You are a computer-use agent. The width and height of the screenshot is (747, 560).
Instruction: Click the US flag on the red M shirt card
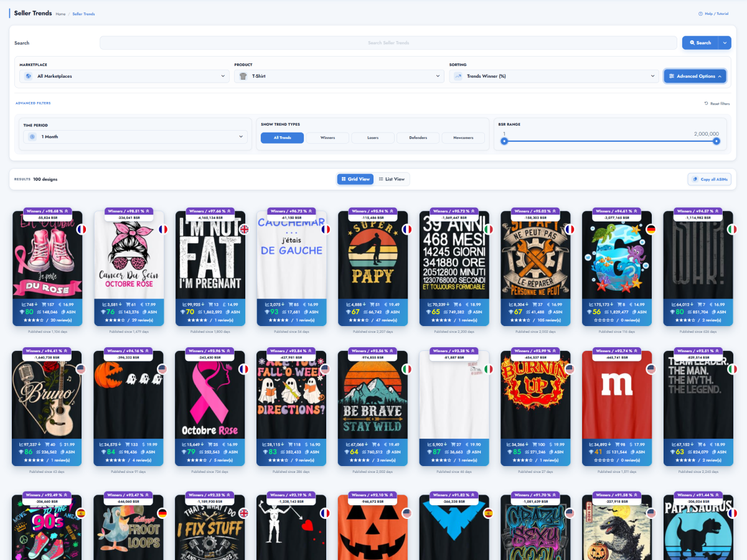(x=651, y=368)
